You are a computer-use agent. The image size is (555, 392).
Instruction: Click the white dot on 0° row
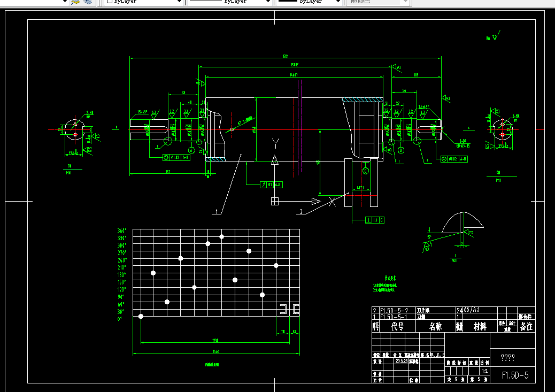click(141, 316)
